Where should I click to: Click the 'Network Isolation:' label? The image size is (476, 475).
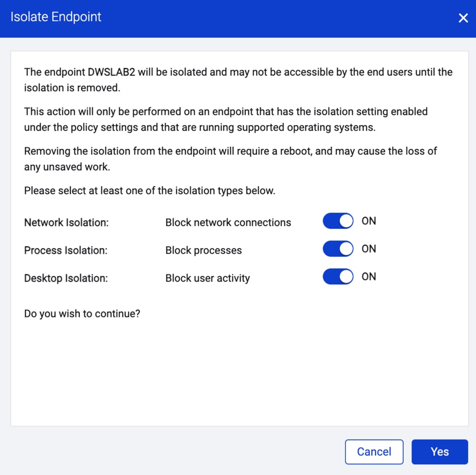[x=66, y=223]
